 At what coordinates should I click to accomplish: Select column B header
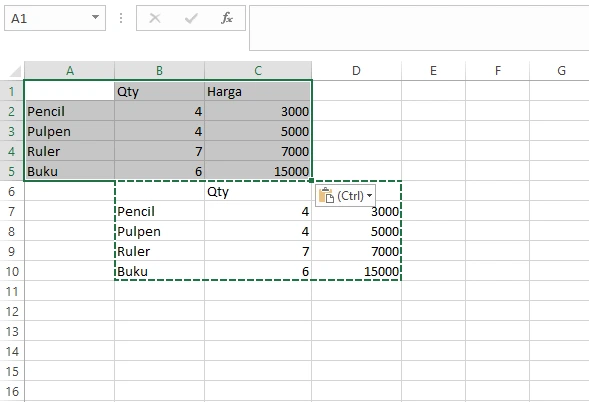coord(160,71)
